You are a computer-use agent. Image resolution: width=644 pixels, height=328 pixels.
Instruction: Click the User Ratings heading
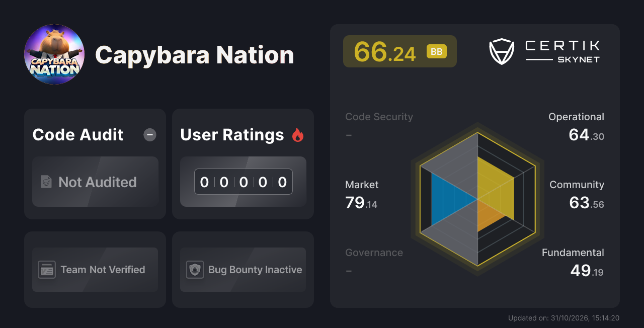[x=232, y=135]
